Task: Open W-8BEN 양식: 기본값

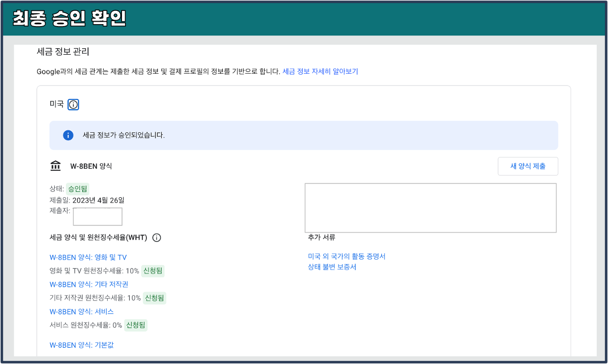Action: [82, 345]
